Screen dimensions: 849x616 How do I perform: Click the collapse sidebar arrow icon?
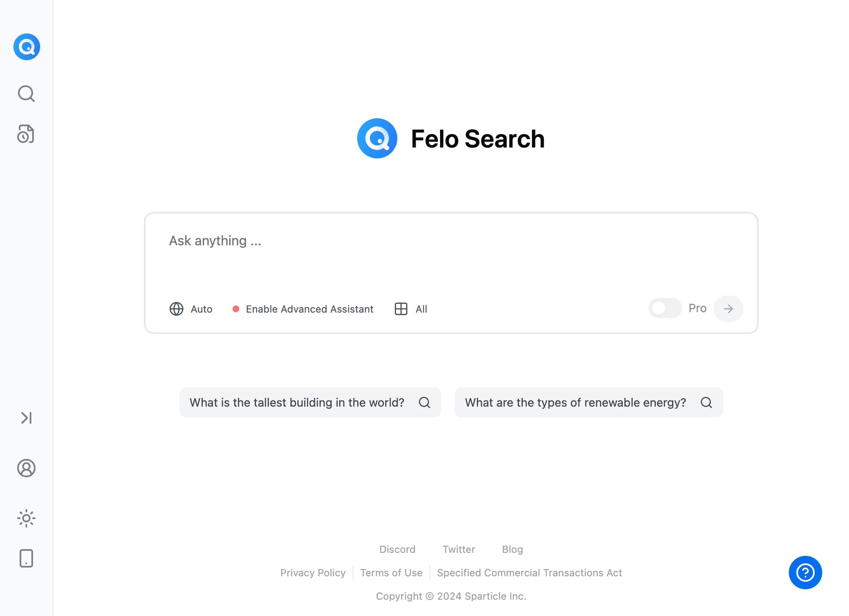click(26, 417)
